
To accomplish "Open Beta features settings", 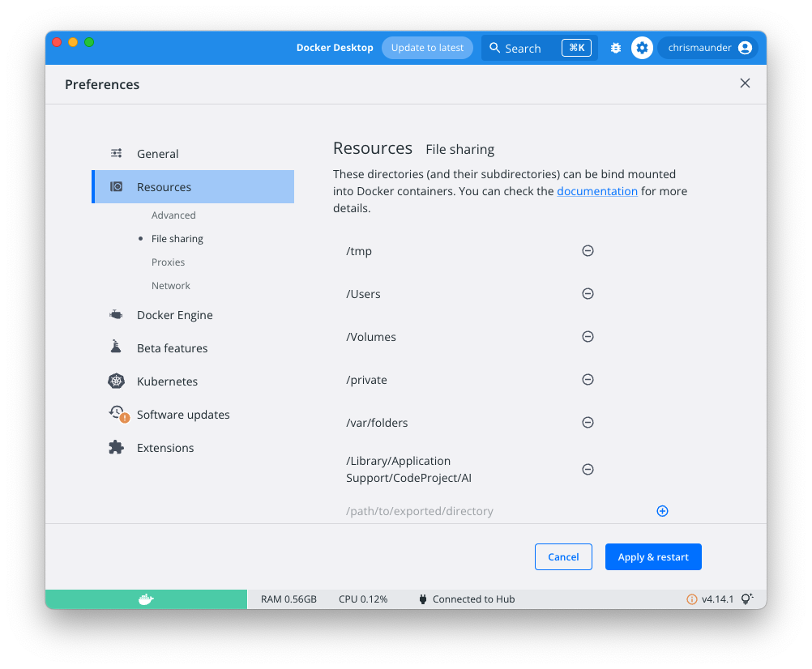I will pyautogui.click(x=193, y=348).
